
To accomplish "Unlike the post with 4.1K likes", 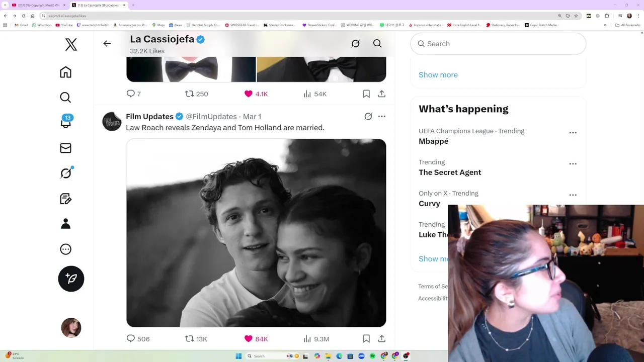I will (x=256, y=94).
